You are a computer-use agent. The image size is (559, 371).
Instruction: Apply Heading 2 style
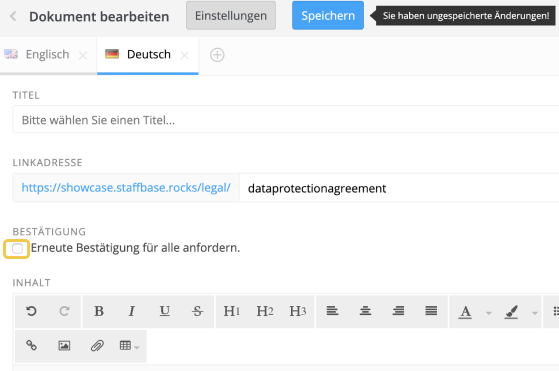265,311
